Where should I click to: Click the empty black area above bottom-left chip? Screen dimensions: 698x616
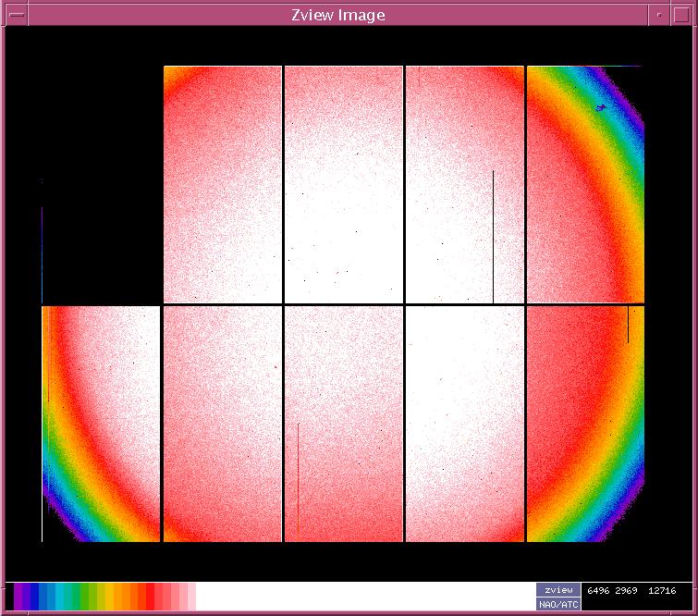click(x=102, y=185)
